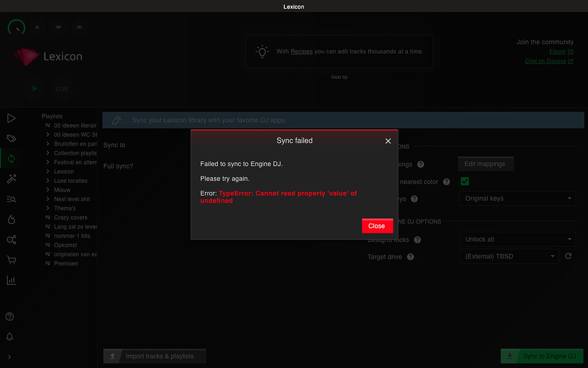Close the Sync failed dialog with Close button
The height and width of the screenshot is (368, 588).
point(377,226)
